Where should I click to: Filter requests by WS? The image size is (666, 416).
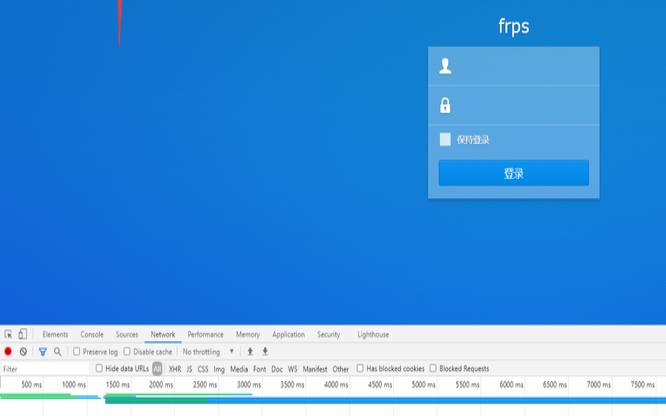tap(293, 369)
